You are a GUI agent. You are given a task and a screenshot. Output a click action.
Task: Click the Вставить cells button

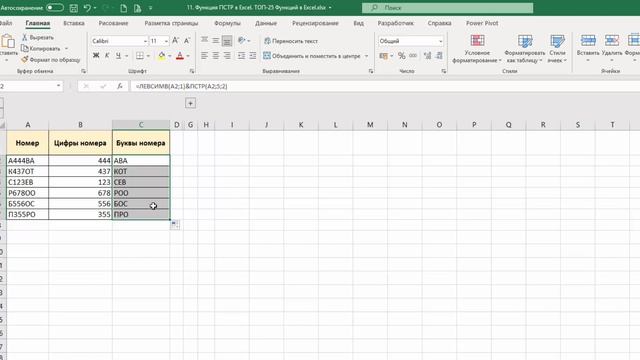click(588, 49)
